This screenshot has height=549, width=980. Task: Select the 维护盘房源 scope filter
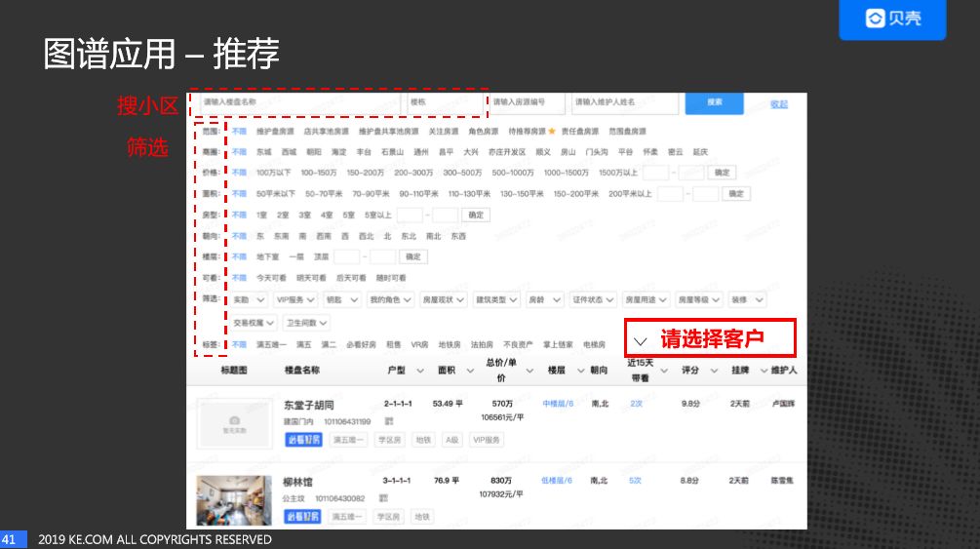pos(275,132)
